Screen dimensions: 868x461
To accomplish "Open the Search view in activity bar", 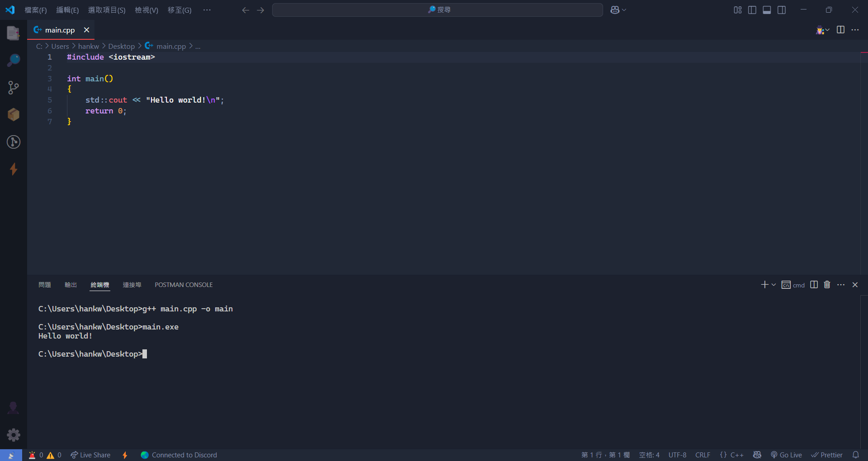I will (x=14, y=60).
